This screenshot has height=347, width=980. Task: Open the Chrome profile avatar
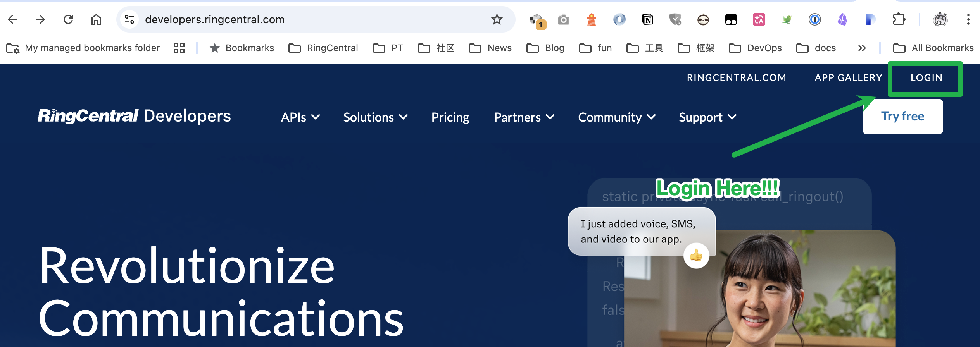(940, 19)
